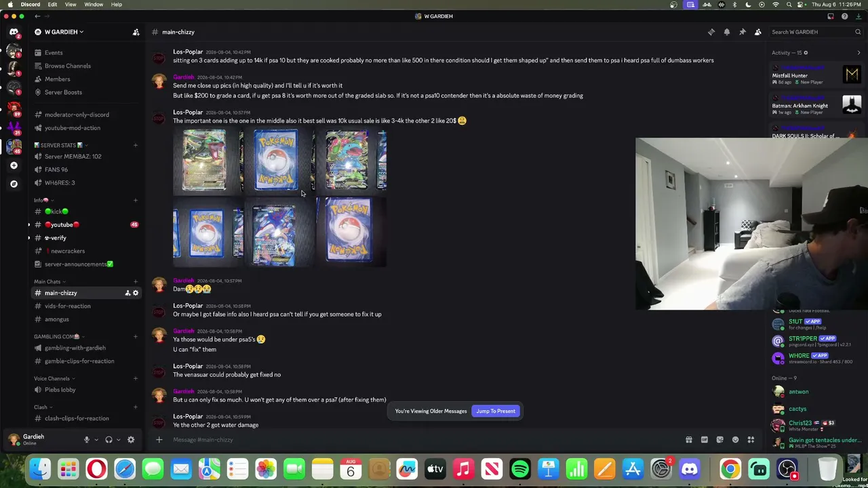Viewport: 868px width, 488px height.
Task: Open the Discover servers compass icon
Action: coord(14,184)
